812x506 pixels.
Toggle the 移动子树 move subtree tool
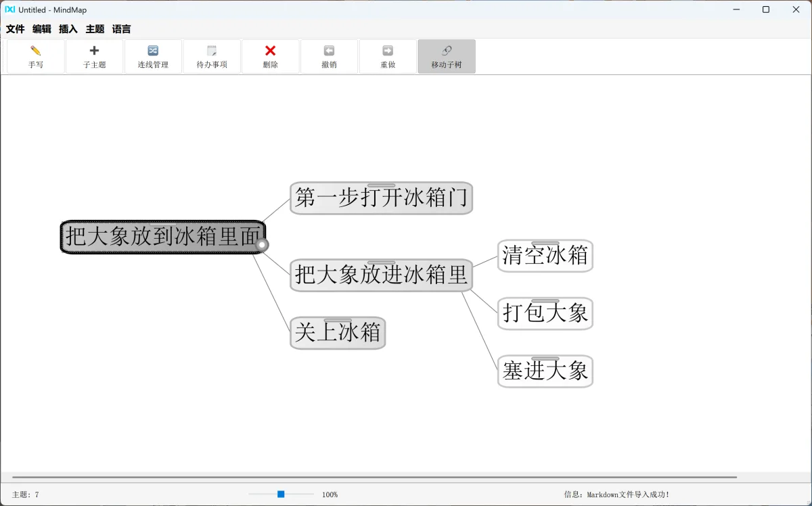tap(447, 56)
